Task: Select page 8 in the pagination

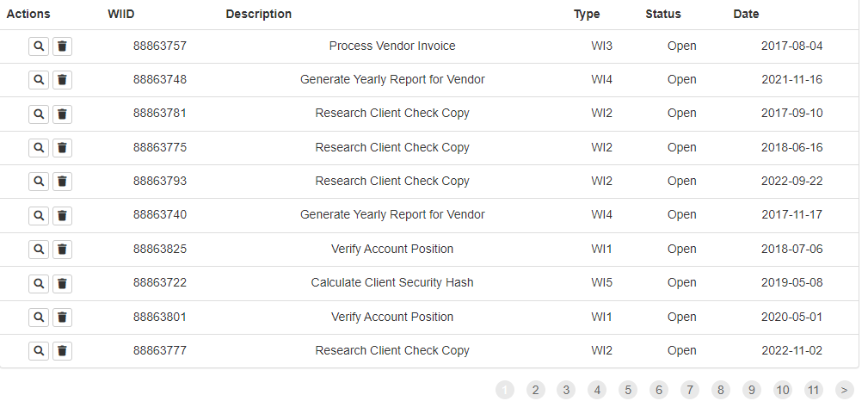Action: tap(720, 390)
